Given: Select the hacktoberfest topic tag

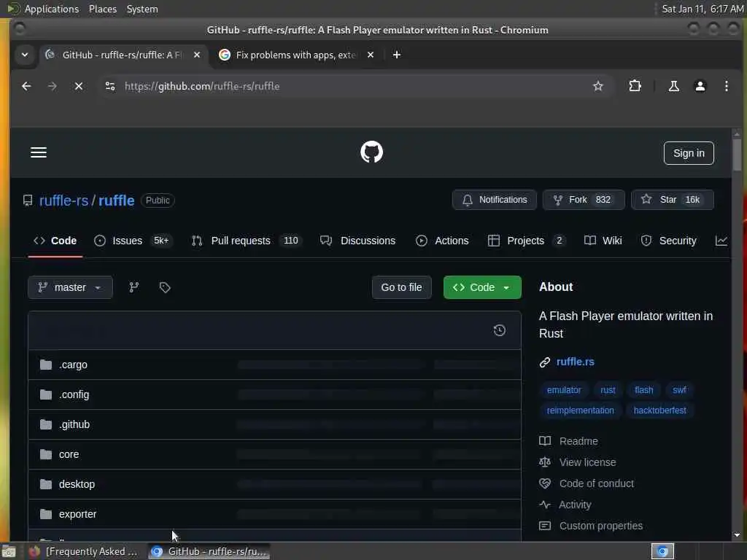Looking at the screenshot, I should pos(659,411).
